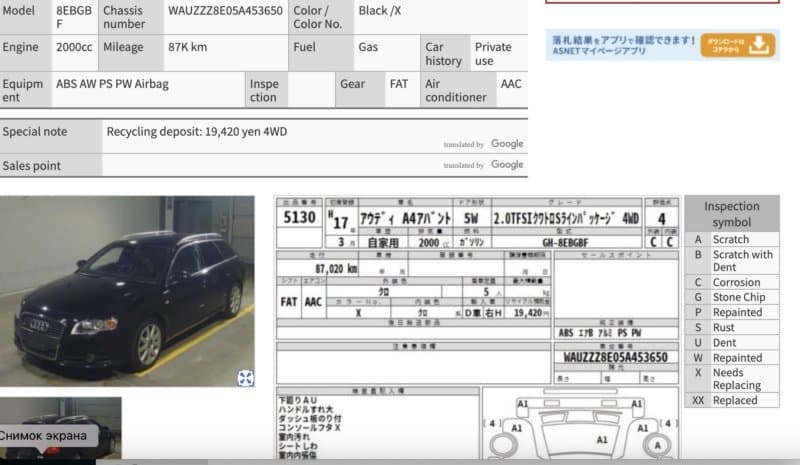
Task: Click the download arrow icon on banner
Action: [x=759, y=45]
